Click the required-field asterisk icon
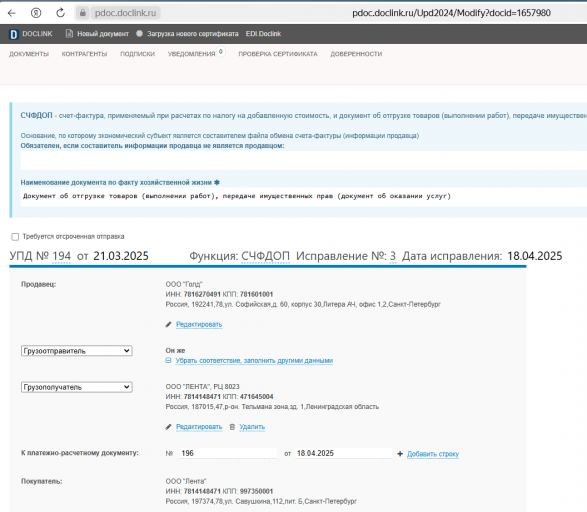 (x=217, y=183)
